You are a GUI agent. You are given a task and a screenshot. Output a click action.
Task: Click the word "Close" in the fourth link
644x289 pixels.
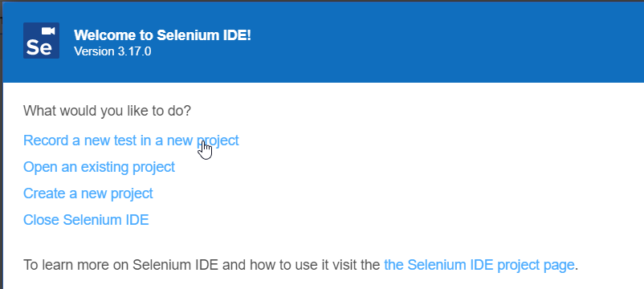[41, 220]
